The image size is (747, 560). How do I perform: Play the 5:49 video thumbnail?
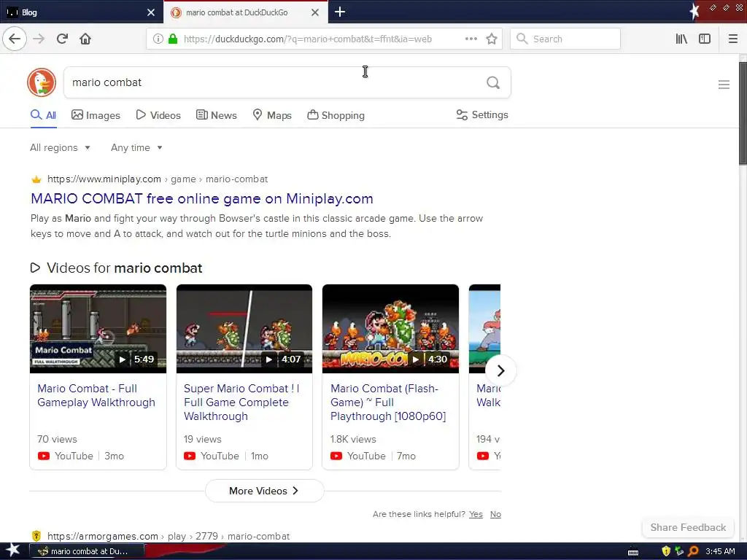98,329
